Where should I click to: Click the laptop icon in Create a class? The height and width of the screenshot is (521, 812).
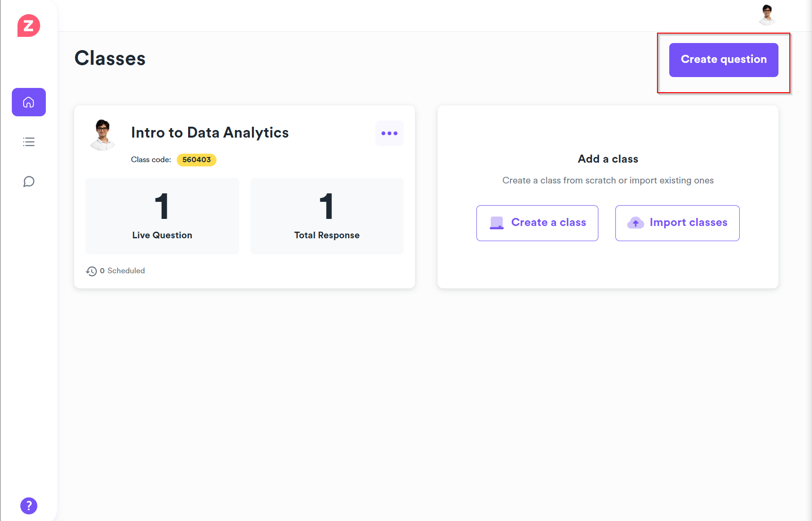pos(497,223)
